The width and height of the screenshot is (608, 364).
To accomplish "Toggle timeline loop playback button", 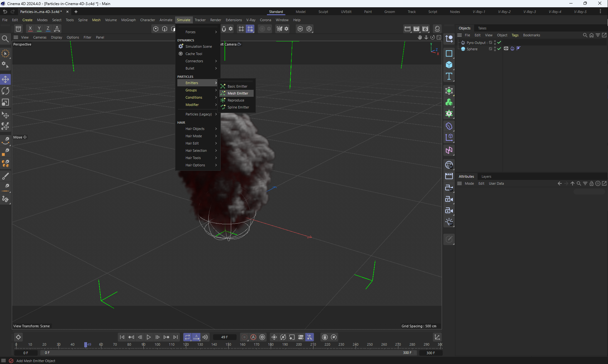I will tap(187, 337).
